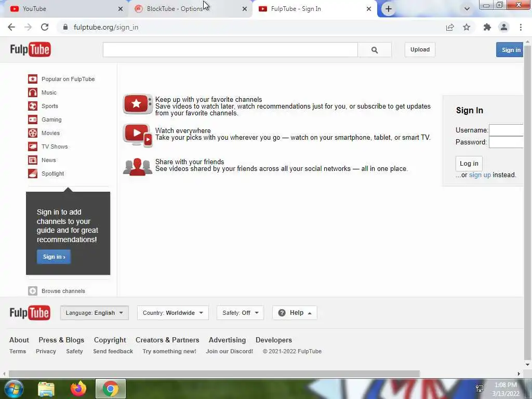This screenshot has height=399, width=532.
Task: Open the Copyright footer link
Action: tap(110, 340)
